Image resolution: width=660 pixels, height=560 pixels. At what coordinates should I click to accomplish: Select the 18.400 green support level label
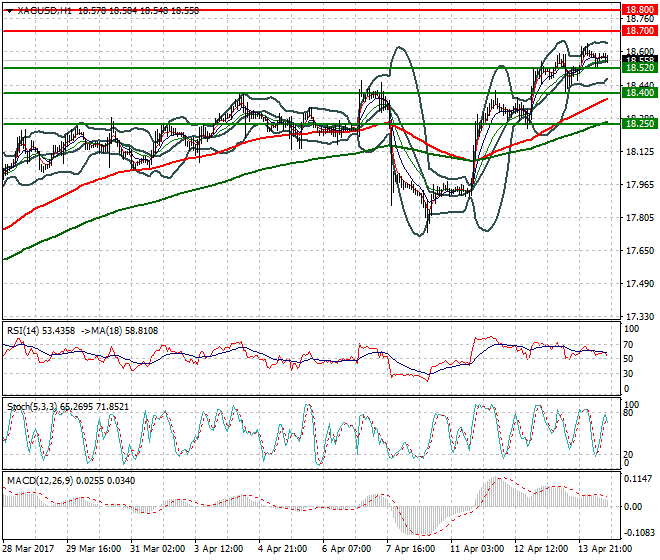point(639,93)
